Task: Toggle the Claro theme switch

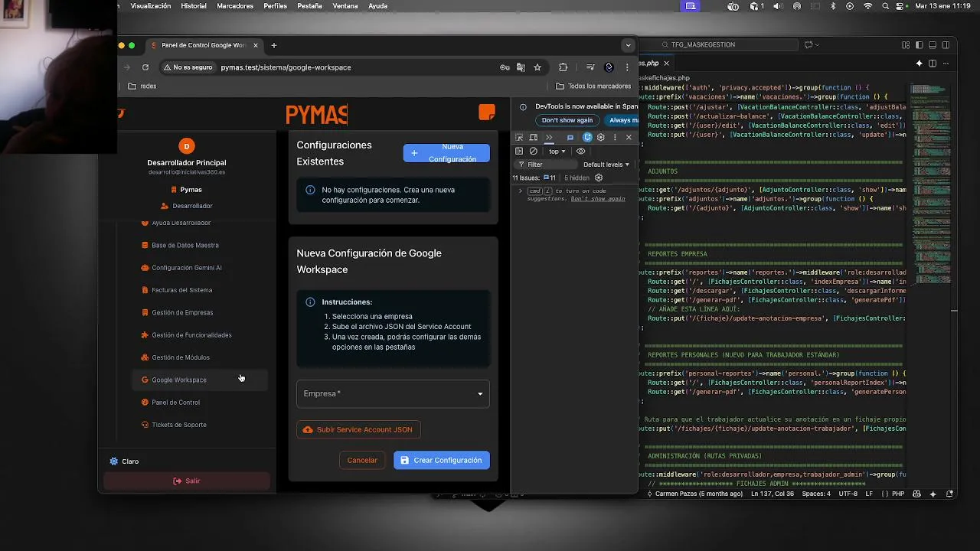Action: (x=124, y=461)
